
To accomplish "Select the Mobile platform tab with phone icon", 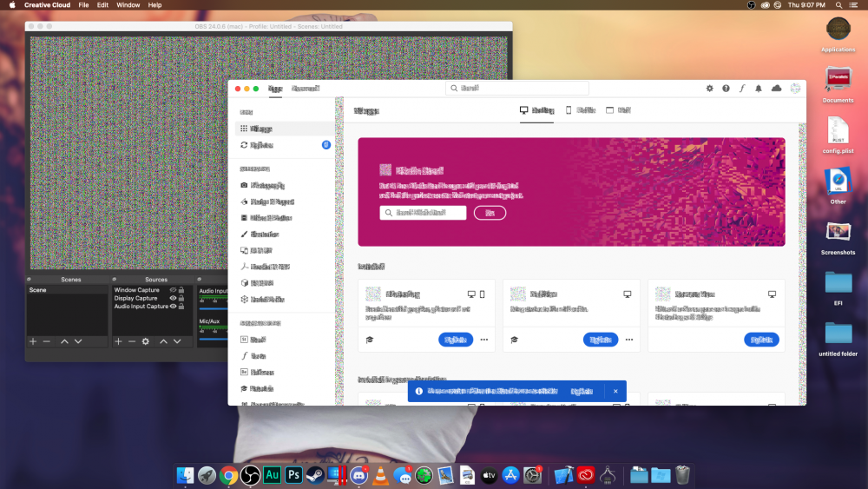I will coord(580,110).
